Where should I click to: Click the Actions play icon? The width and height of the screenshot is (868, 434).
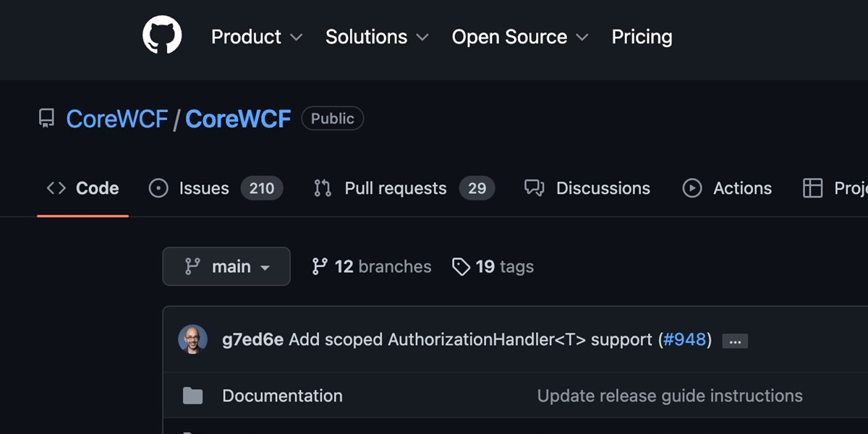pyautogui.click(x=692, y=188)
